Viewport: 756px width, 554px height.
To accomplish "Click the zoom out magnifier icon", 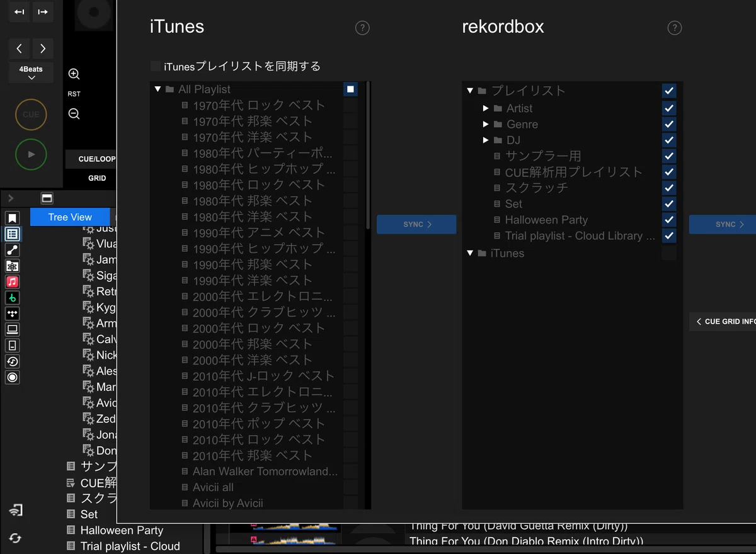I will point(74,114).
